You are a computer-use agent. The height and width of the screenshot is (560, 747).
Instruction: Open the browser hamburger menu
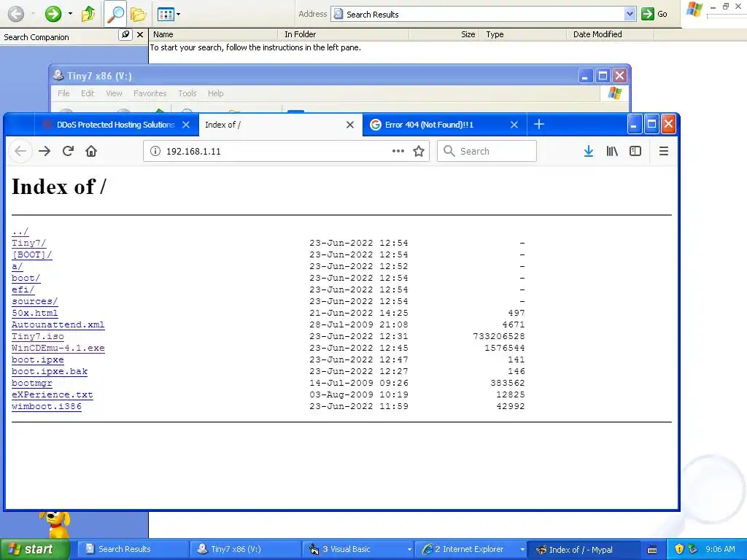[x=663, y=151]
